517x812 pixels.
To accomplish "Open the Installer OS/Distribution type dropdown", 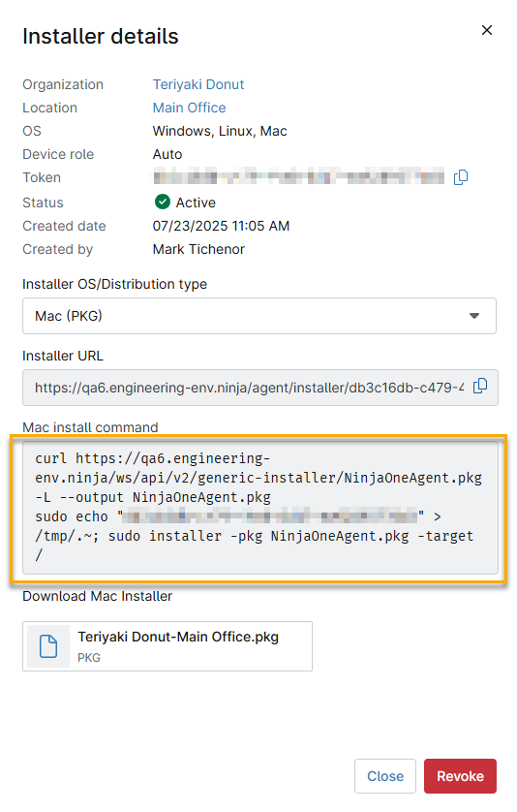I will click(259, 316).
